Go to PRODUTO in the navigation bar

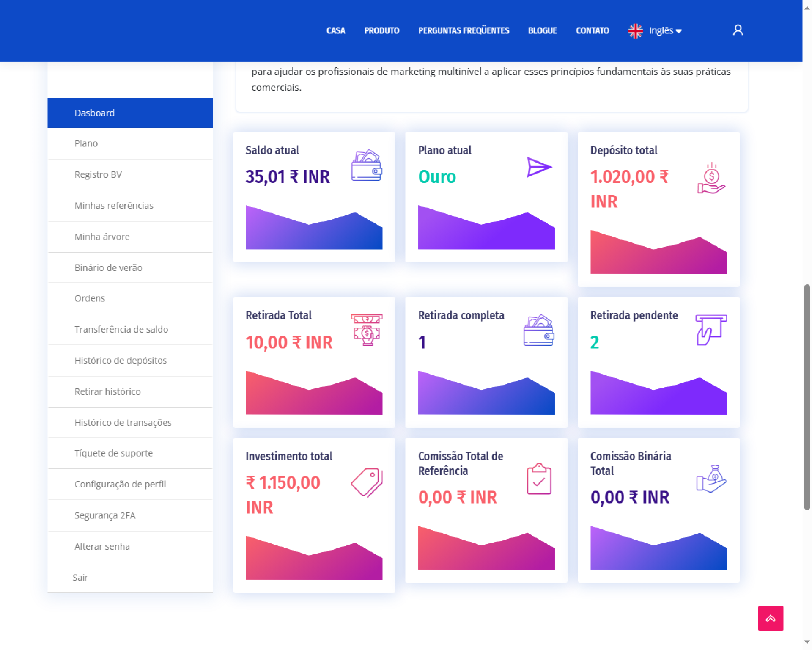(x=381, y=30)
